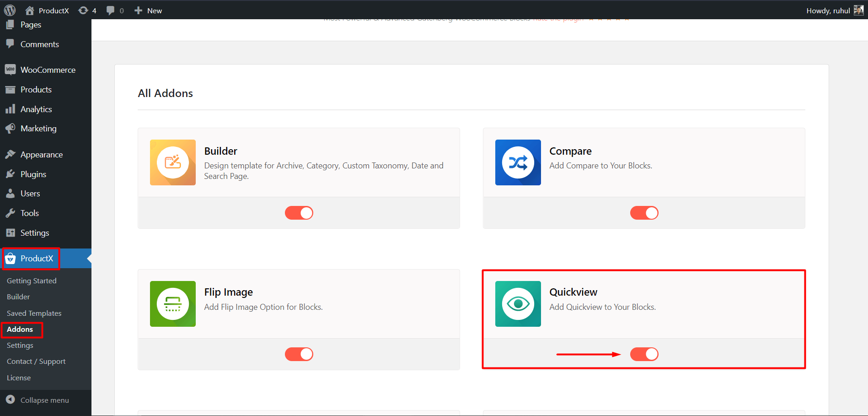Collapse the admin sidebar menu

point(44,400)
